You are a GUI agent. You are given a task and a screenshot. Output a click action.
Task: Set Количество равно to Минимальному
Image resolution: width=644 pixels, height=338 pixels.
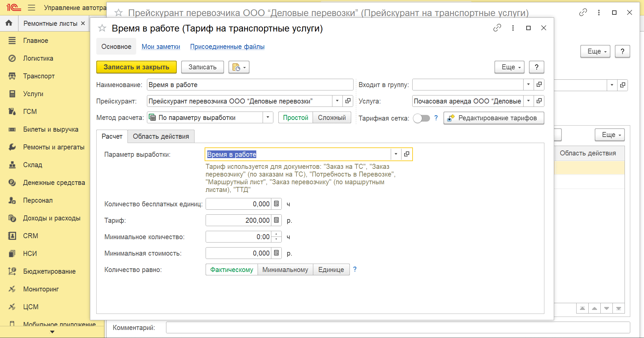285,270
